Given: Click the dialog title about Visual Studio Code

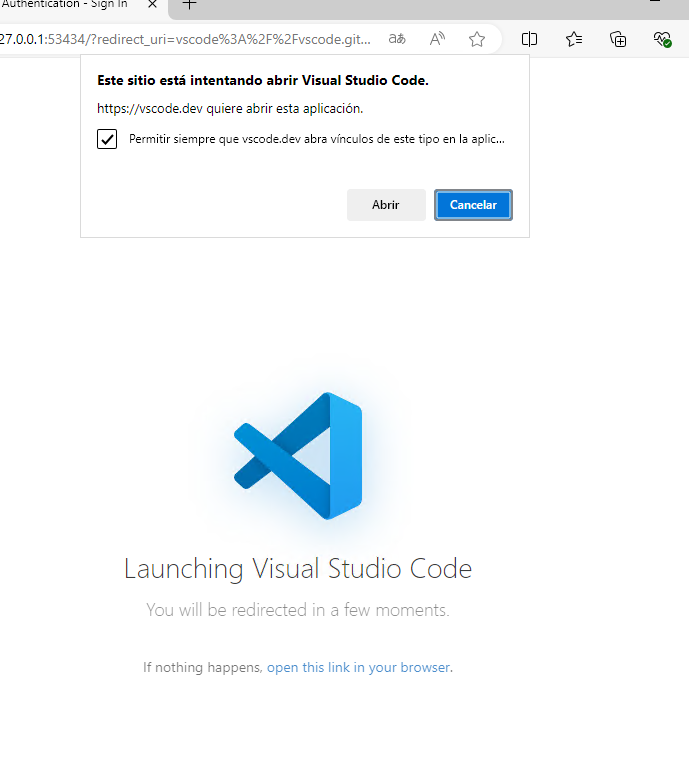Looking at the screenshot, I should [x=263, y=81].
